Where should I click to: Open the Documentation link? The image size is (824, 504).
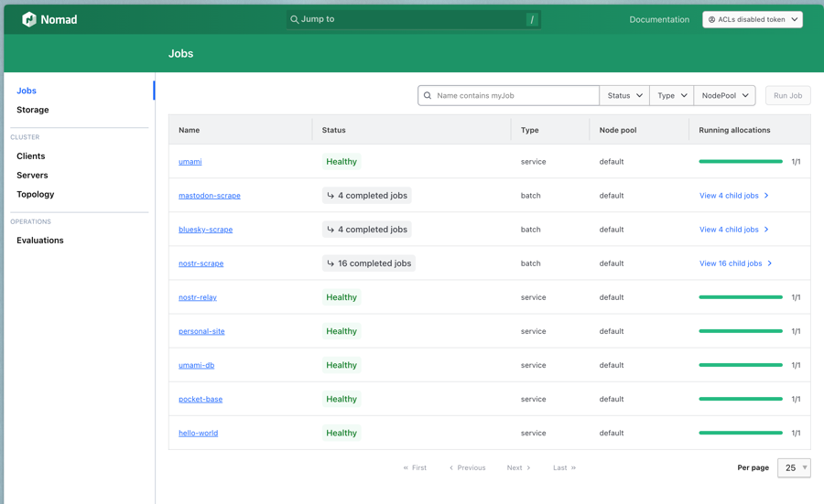pos(659,19)
